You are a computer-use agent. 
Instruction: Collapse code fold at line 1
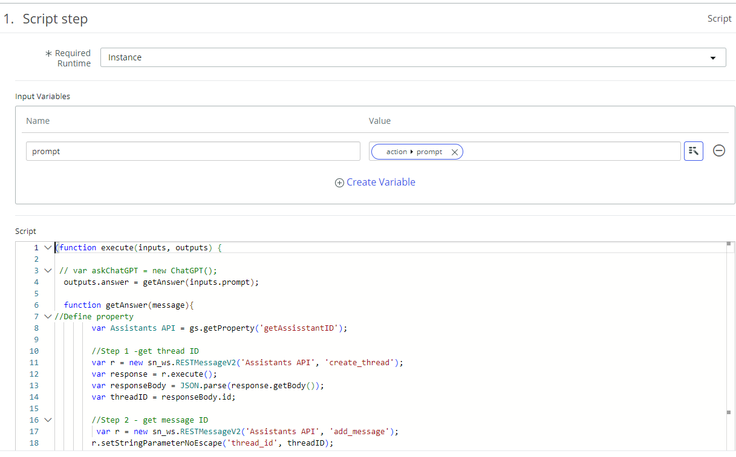coord(48,247)
